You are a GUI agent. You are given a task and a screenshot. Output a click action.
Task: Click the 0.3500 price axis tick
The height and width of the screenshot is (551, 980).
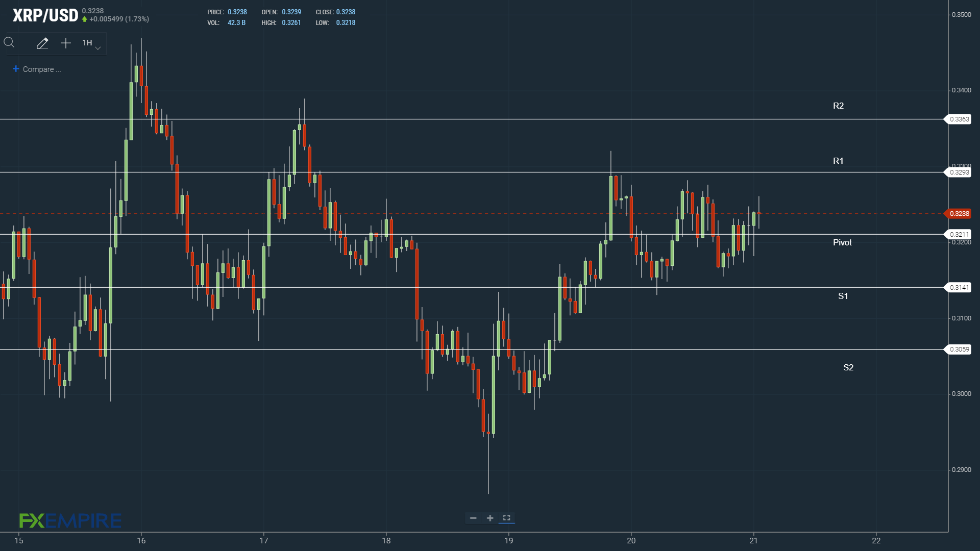pos(962,15)
